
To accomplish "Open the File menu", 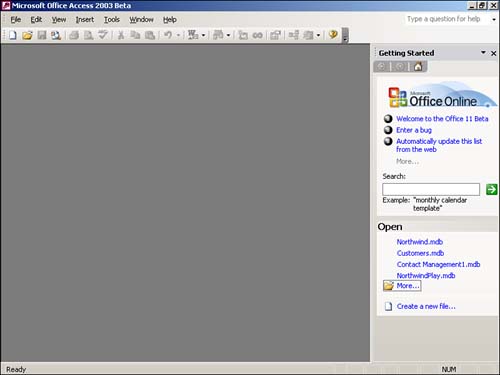I will point(16,20).
